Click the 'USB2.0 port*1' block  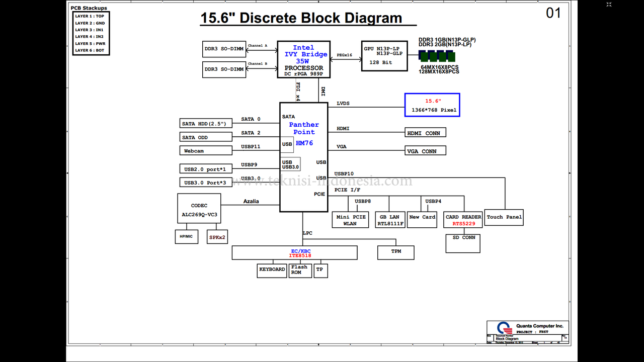coord(206,169)
